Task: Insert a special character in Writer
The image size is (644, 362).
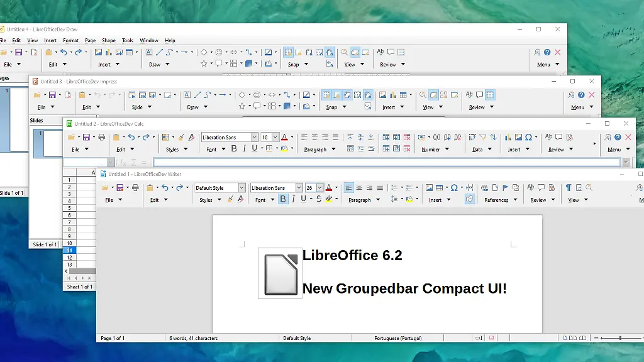Action: click(x=454, y=187)
